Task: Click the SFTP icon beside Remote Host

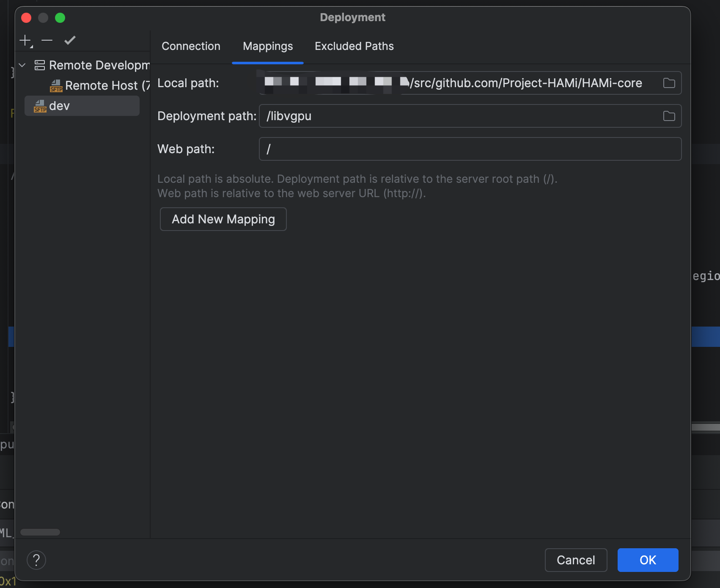Action: click(x=56, y=86)
